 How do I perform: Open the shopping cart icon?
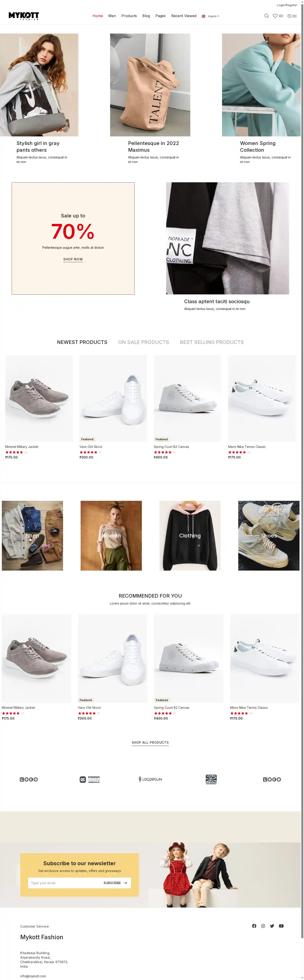[289, 16]
